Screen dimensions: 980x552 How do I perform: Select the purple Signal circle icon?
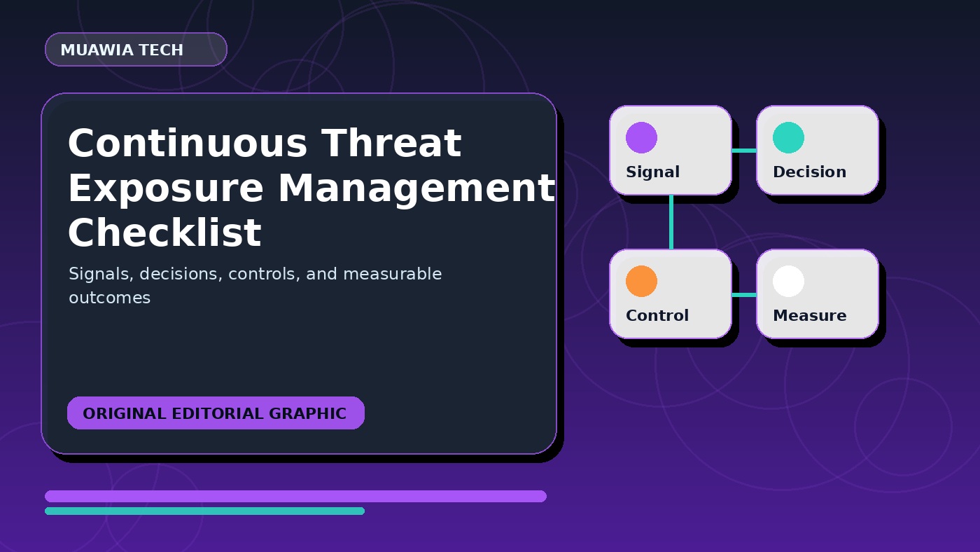tap(641, 137)
